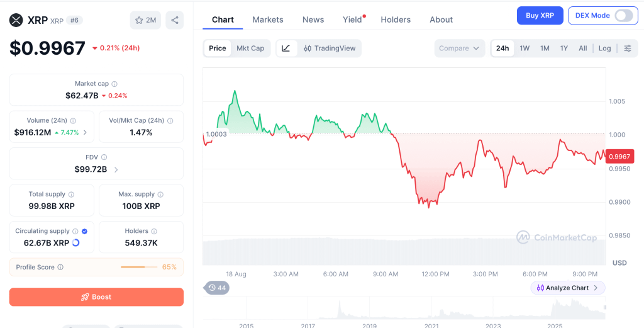644x328 pixels.
Task: Click the 0.21% (24h) price change
Action: [116, 48]
